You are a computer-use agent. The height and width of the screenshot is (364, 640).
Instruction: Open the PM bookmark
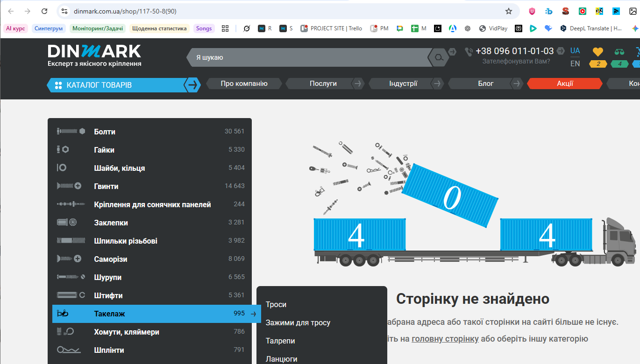pos(380,28)
